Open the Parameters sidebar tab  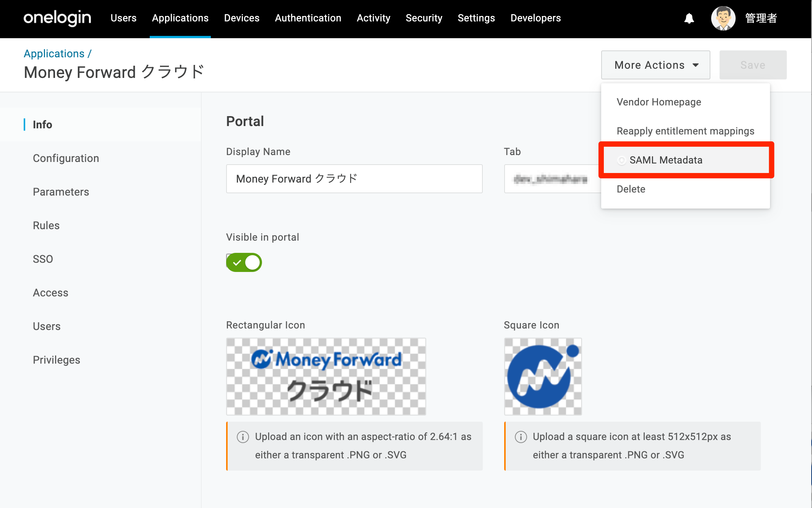pos(61,192)
